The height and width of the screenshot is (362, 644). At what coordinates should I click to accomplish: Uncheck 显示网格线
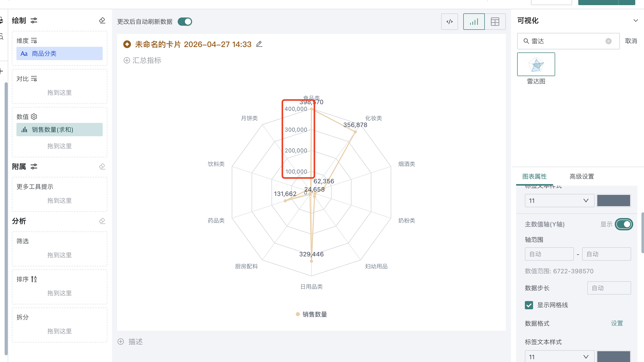point(529,305)
